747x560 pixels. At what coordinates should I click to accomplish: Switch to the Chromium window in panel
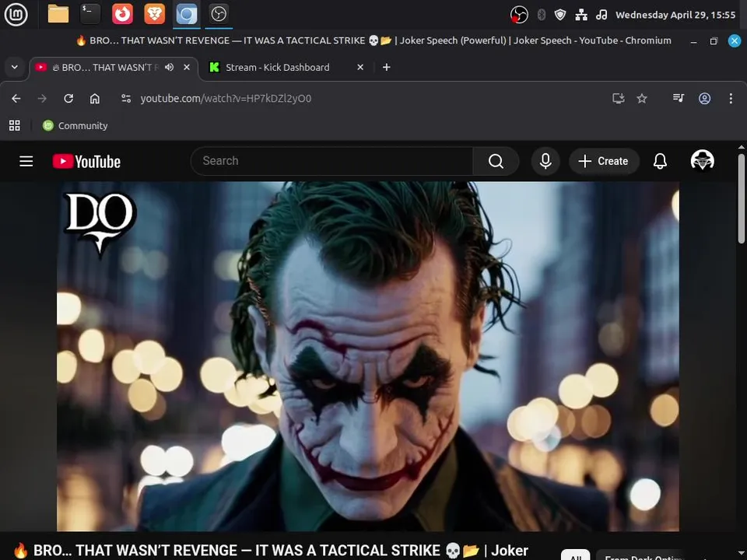[187, 14]
